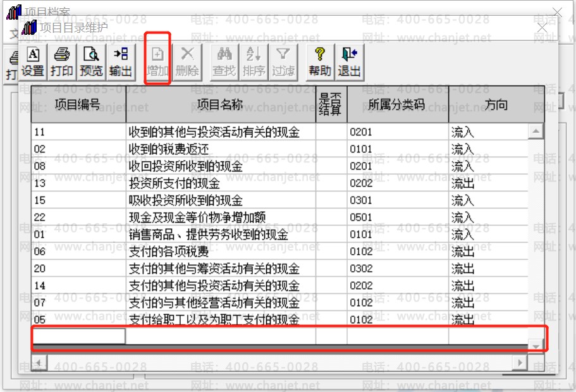Open 查找 (Find) binoculars icon
The width and height of the screenshot is (576, 392).
pyautogui.click(x=224, y=62)
